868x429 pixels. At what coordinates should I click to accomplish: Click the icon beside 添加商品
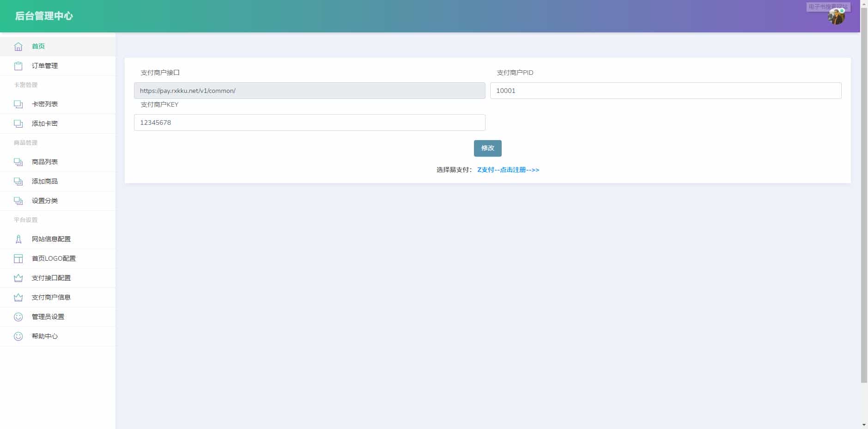[x=18, y=182]
